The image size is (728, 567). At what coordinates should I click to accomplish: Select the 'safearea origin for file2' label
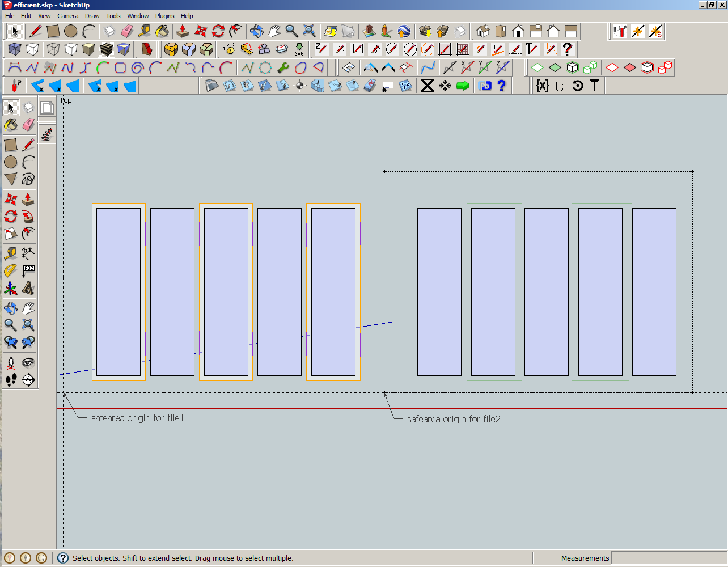454,420
